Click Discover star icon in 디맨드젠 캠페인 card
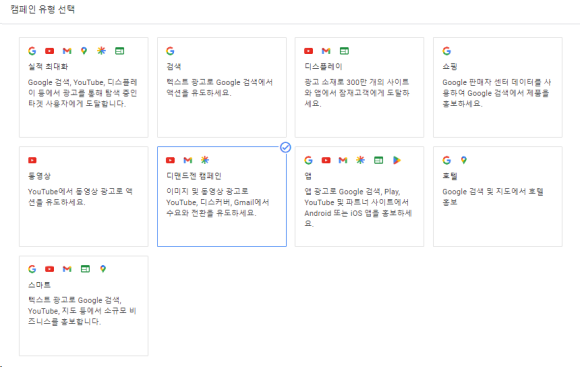 pos(205,160)
